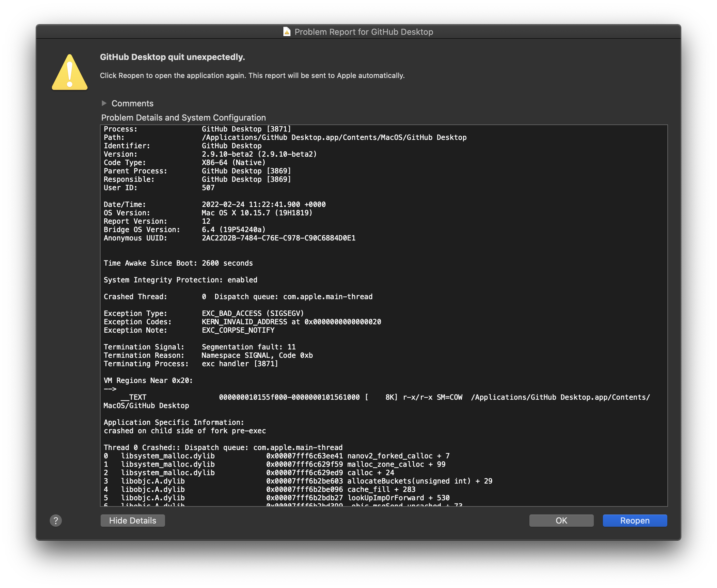This screenshot has width=717, height=588.
Task: Click the OK button
Action: 561,521
